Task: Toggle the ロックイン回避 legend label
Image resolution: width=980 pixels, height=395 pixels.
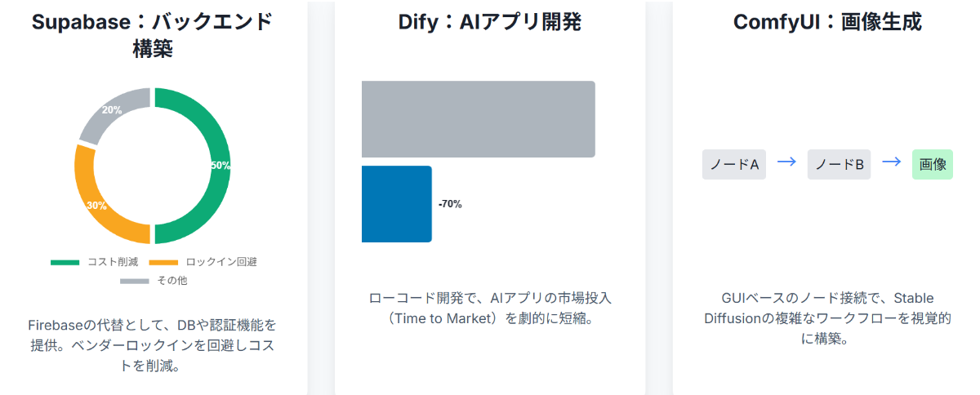Action: [222, 262]
